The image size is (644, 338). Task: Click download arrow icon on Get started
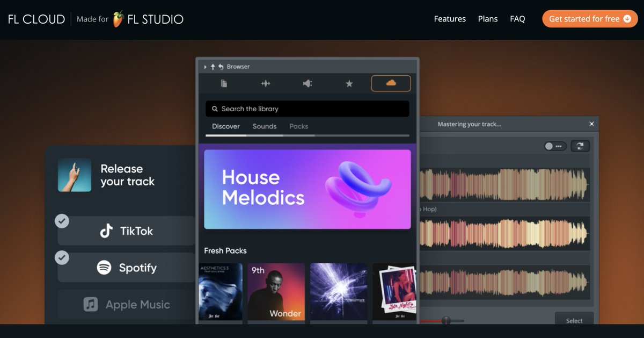pyautogui.click(x=627, y=19)
